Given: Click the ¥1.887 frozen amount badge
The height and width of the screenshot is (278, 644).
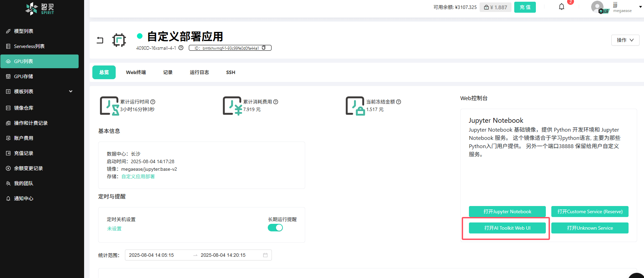Looking at the screenshot, I should click(x=496, y=7).
